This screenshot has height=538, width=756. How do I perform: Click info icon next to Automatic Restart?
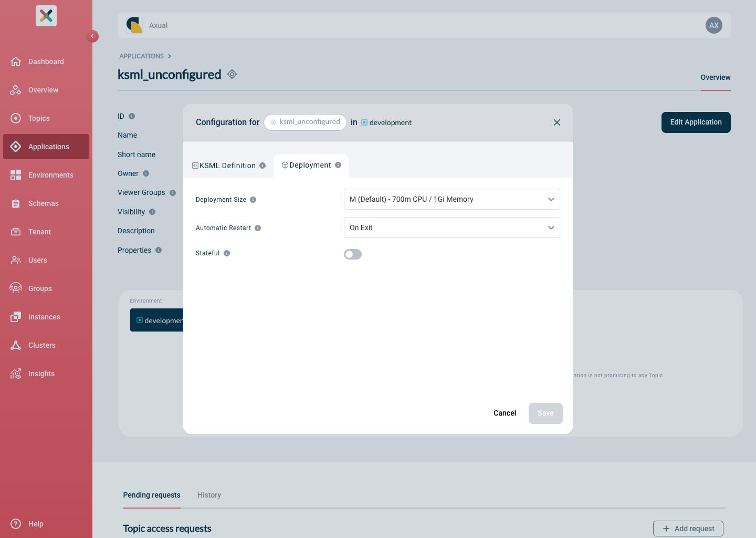click(258, 228)
